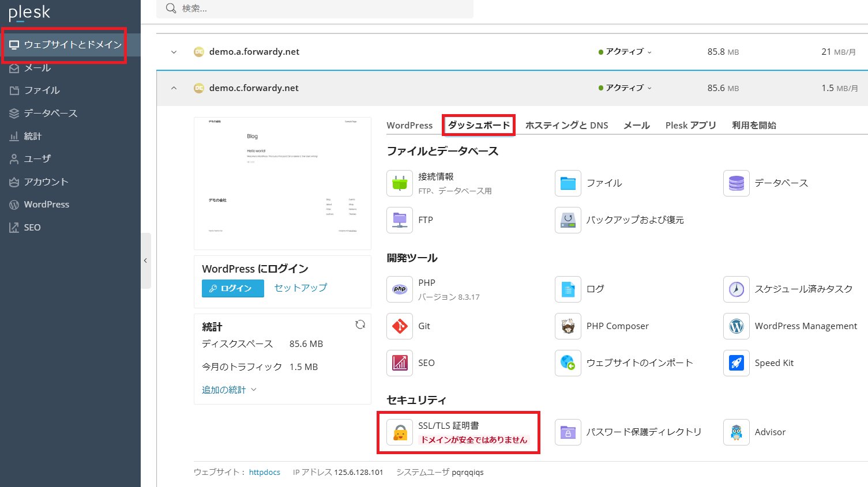The height and width of the screenshot is (487, 868).
Task: Click システムユーザ pqrqqiqs text
Action: (440, 473)
